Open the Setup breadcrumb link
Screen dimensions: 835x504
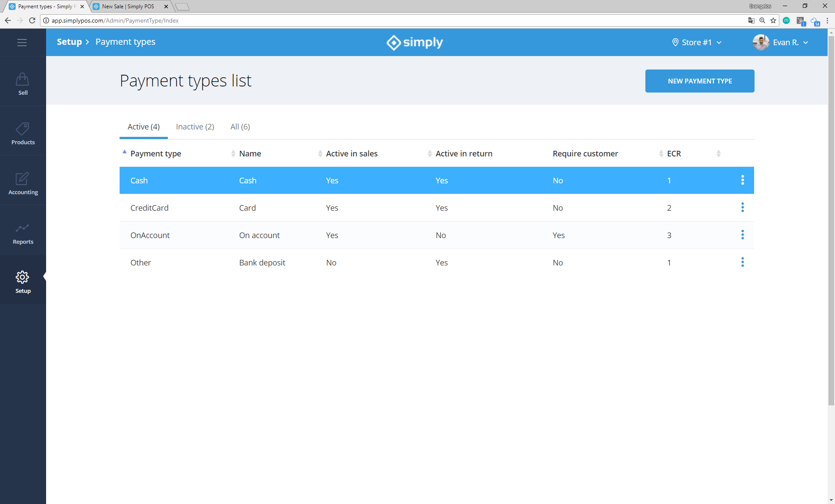[x=69, y=42]
